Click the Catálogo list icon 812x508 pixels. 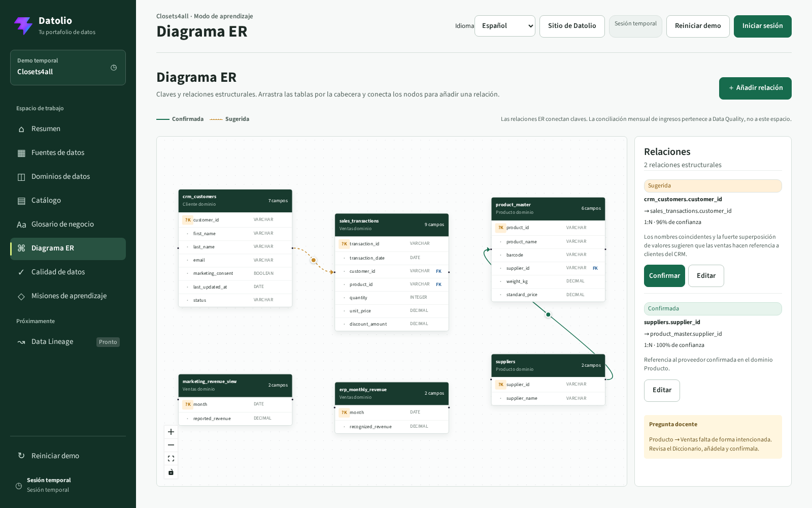21,201
